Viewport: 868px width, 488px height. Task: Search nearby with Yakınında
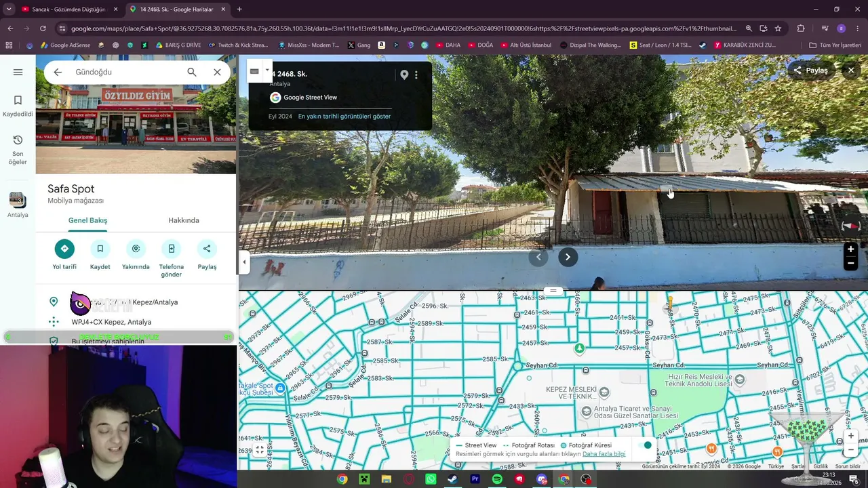coord(136,255)
